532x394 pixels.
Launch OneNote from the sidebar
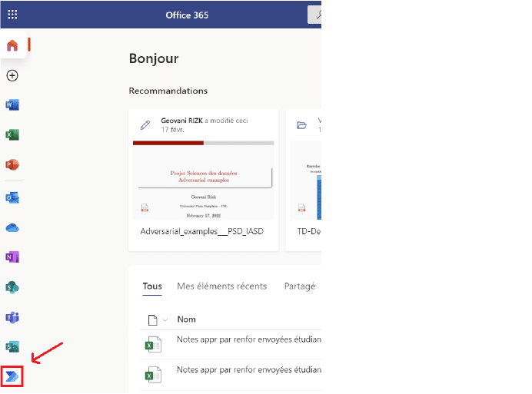[x=12, y=257]
